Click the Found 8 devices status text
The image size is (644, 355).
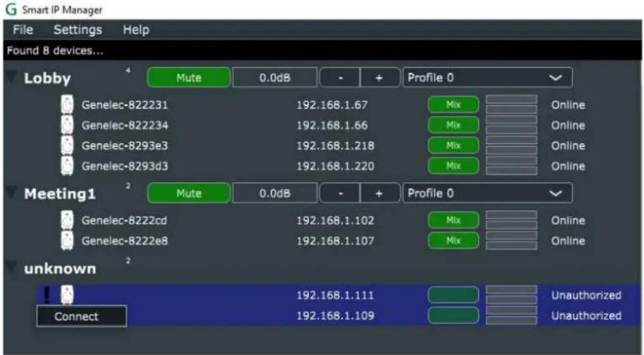55,51
